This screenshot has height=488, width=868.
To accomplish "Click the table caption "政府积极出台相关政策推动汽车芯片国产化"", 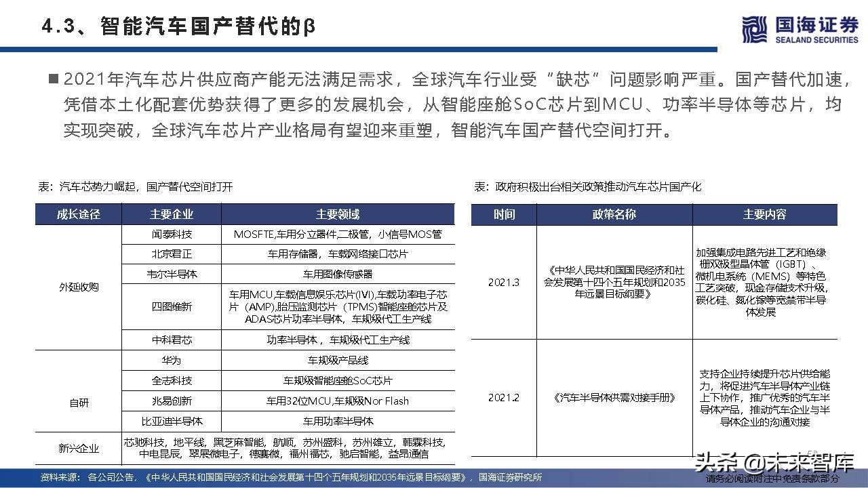I will 587,186.
